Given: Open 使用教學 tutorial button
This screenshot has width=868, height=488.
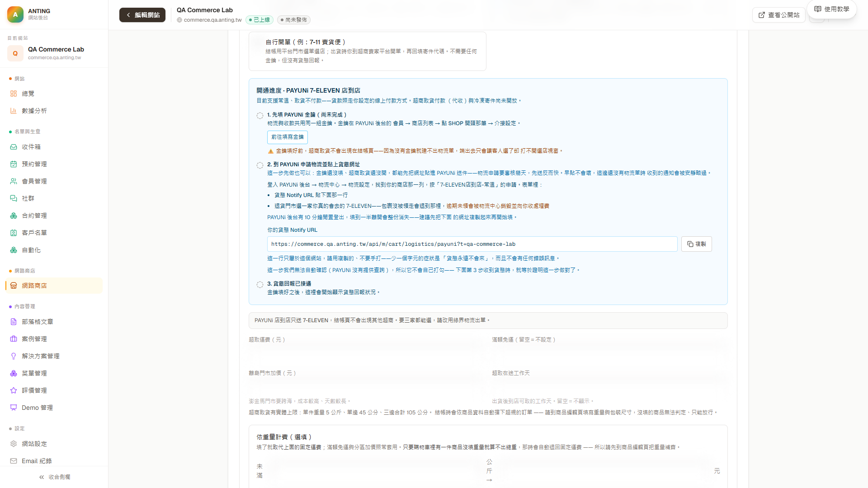Looking at the screenshot, I should click(x=832, y=9).
